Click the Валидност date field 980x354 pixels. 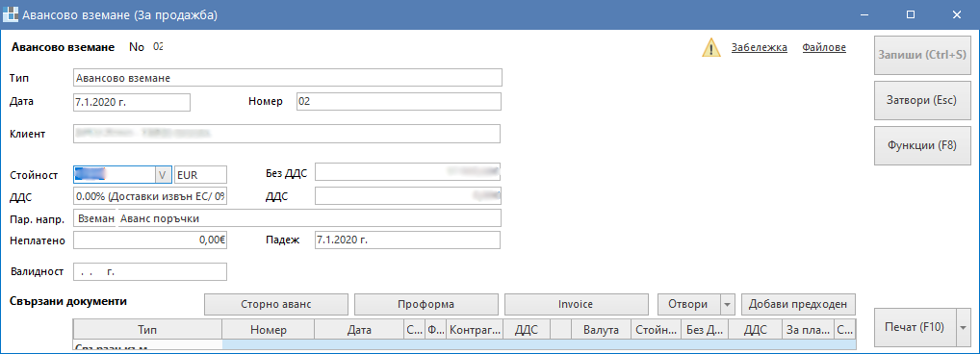click(150, 272)
